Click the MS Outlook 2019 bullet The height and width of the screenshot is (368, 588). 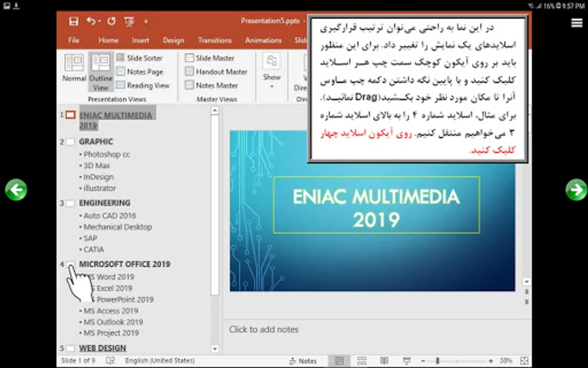(x=113, y=322)
